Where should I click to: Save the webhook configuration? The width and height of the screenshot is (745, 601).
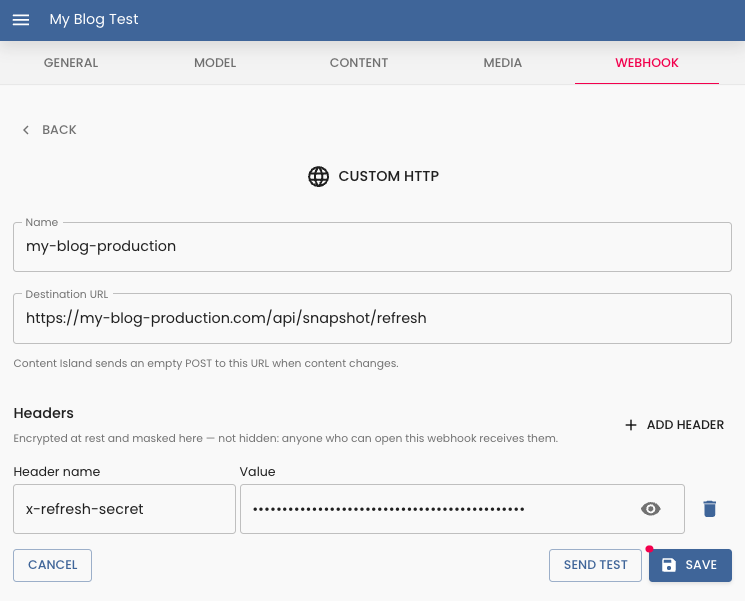coord(690,565)
